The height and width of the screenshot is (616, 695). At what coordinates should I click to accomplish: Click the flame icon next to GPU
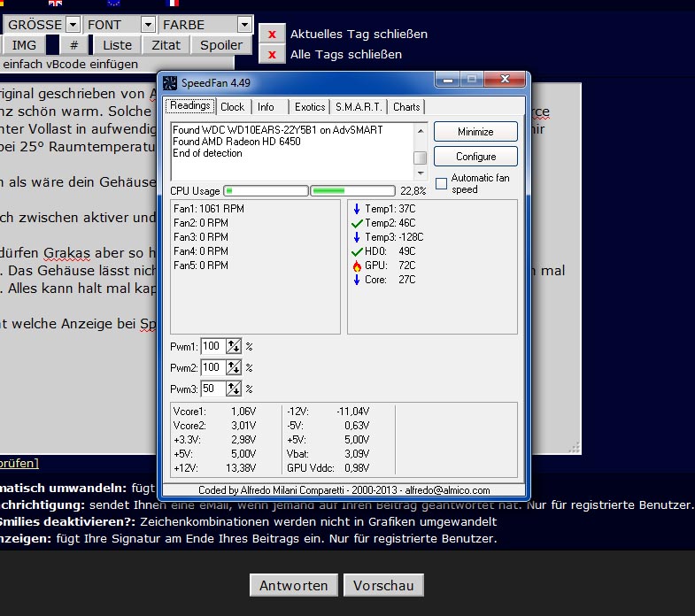coord(357,266)
